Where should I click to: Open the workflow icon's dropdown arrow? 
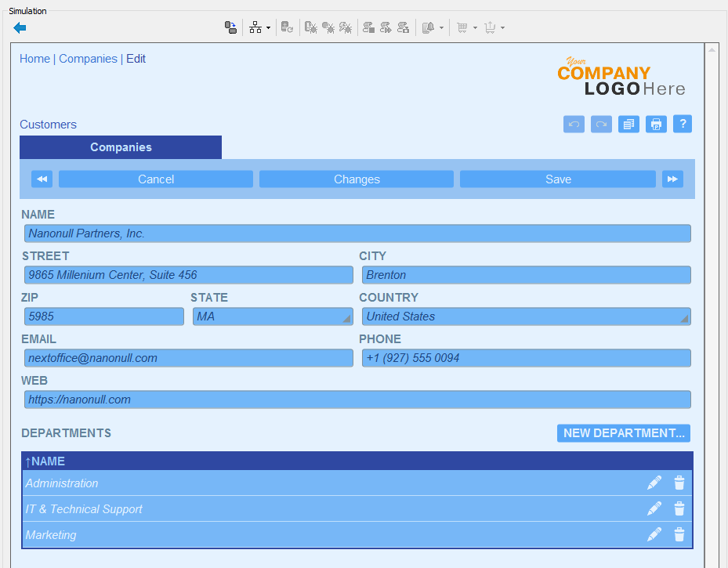click(x=269, y=27)
